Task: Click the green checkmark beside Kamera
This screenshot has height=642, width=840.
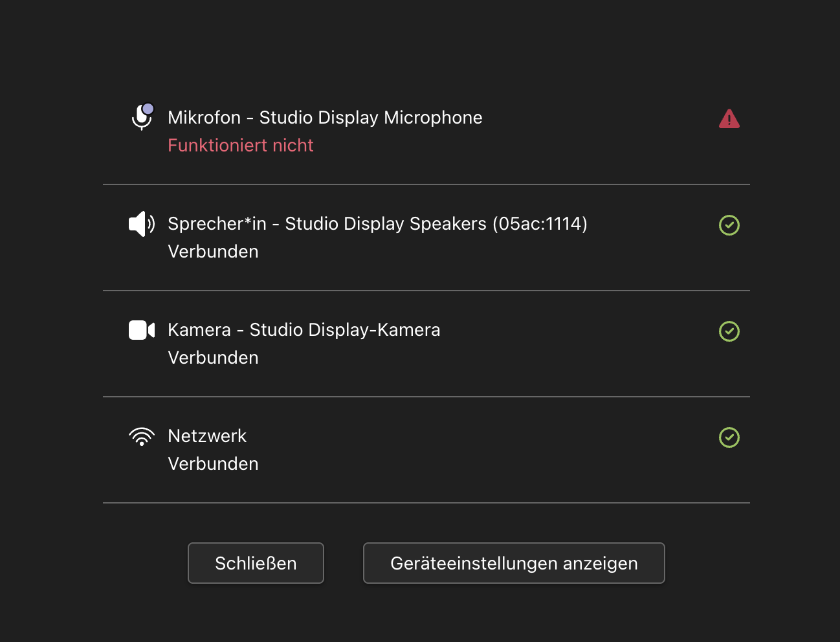Action: coord(729,331)
